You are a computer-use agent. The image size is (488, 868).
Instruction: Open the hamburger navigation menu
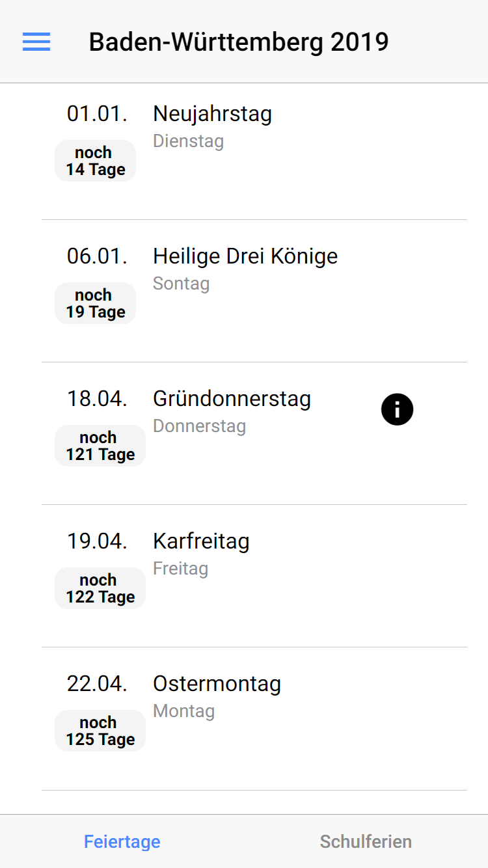click(36, 42)
